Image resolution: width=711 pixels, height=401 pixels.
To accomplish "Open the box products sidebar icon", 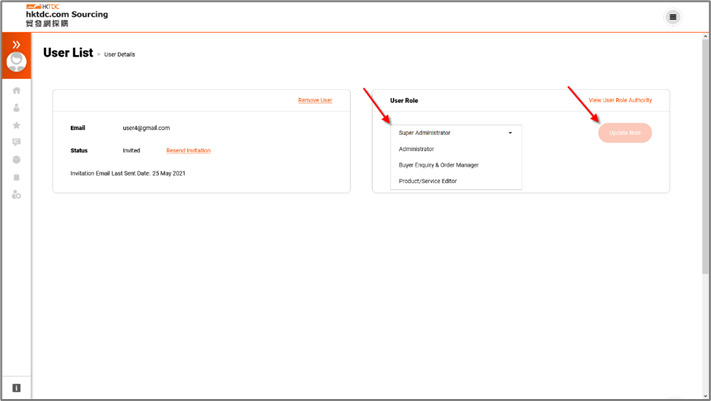I will pyautogui.click(x=16, y=160).
